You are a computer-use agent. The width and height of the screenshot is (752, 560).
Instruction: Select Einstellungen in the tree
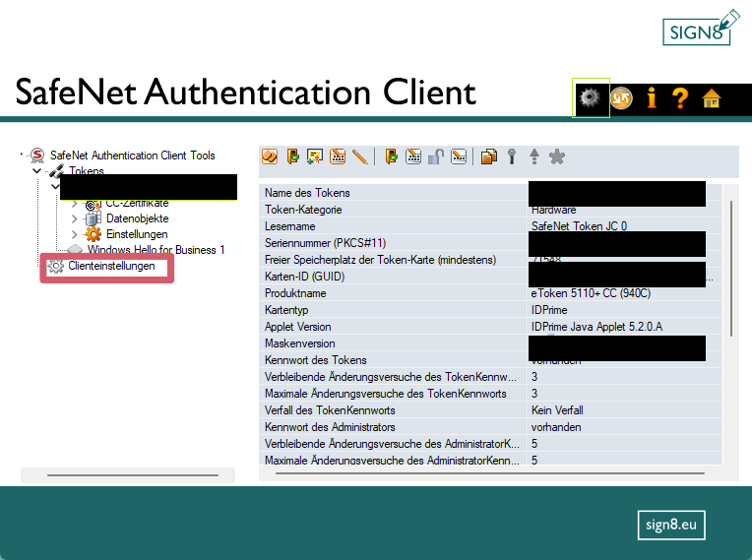coord(137,234)
